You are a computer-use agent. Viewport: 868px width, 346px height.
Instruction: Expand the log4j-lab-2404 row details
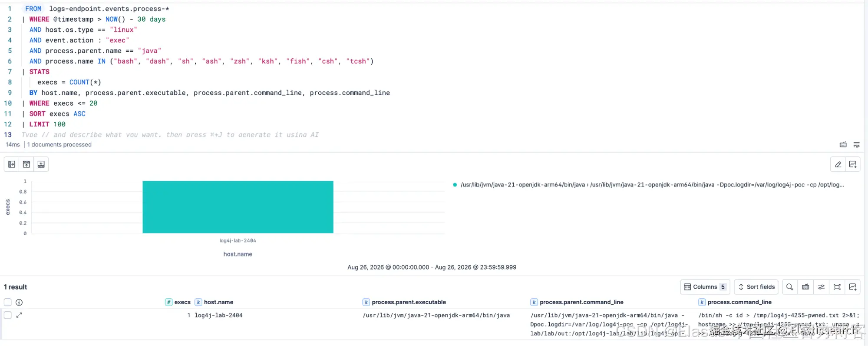tap(19, 315)
